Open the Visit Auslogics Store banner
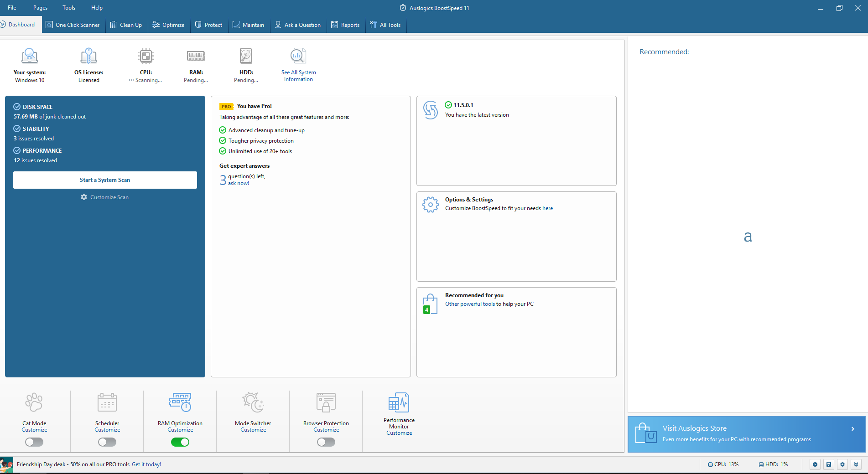 746,434
